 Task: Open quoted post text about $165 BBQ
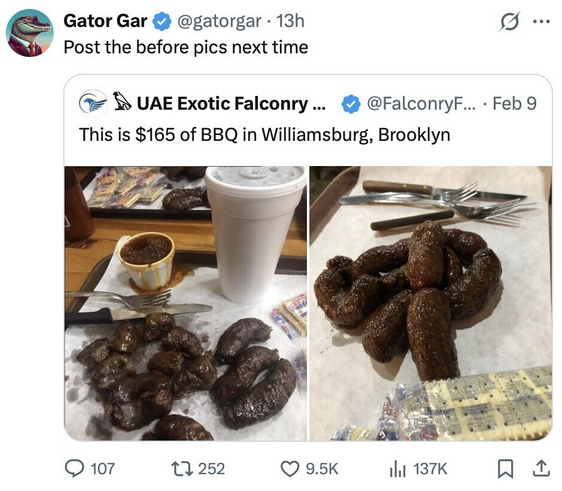point(265,135)
